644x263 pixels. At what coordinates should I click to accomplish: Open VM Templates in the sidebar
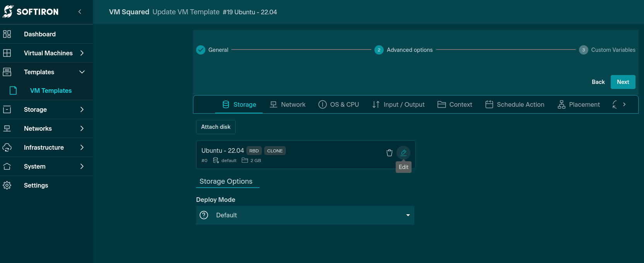click(51, 91)
